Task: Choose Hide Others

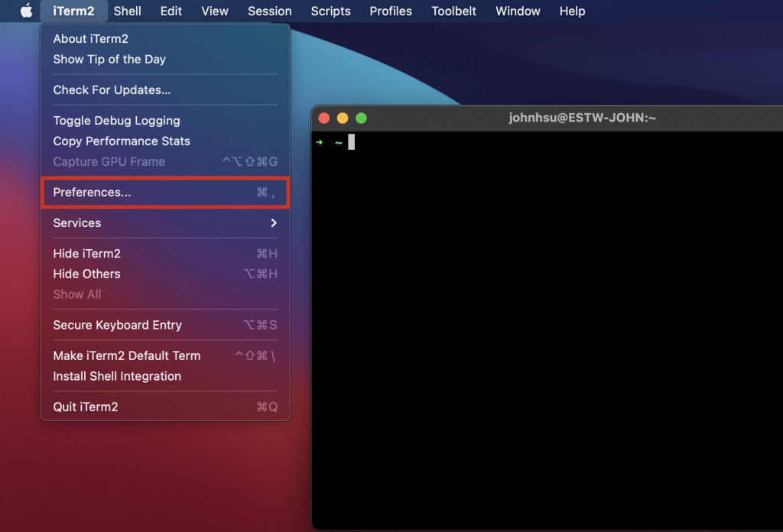Action: click(165, 274)
